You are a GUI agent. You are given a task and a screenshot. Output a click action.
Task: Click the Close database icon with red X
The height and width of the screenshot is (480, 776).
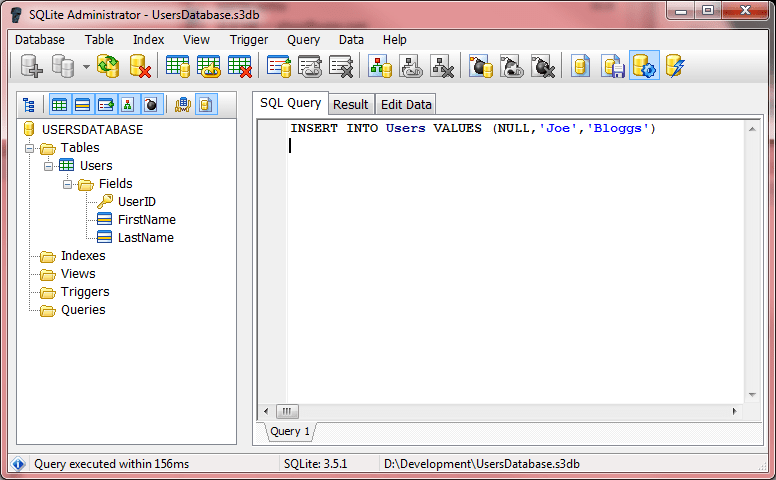point(140,66)
